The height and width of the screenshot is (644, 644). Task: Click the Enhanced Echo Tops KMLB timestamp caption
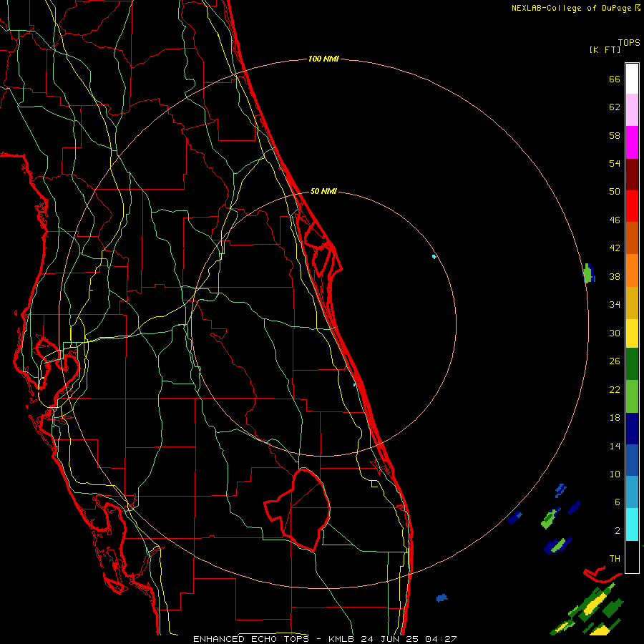pos(325,639)
